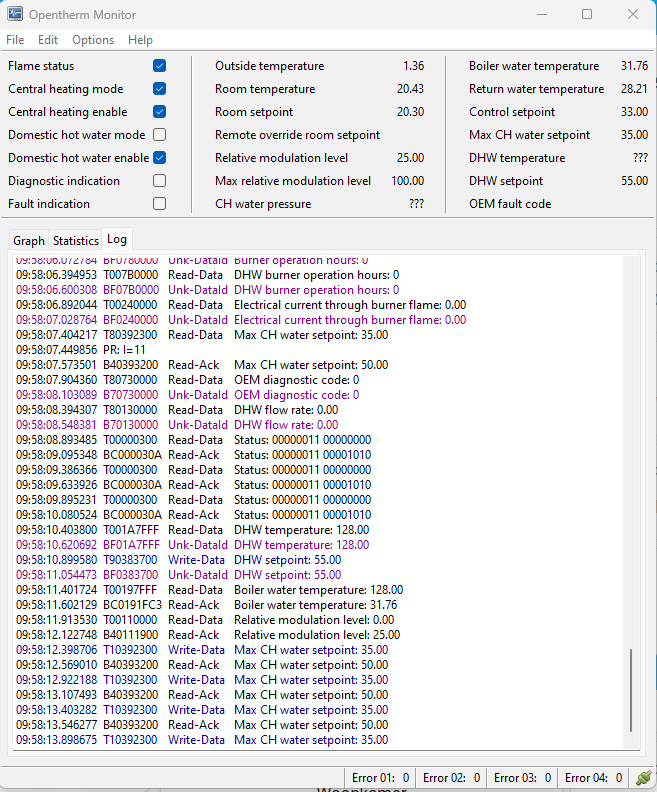Click the Error 03 counter in status bar
This screenshot has height=792, width=657.
[x=522, y=778]
